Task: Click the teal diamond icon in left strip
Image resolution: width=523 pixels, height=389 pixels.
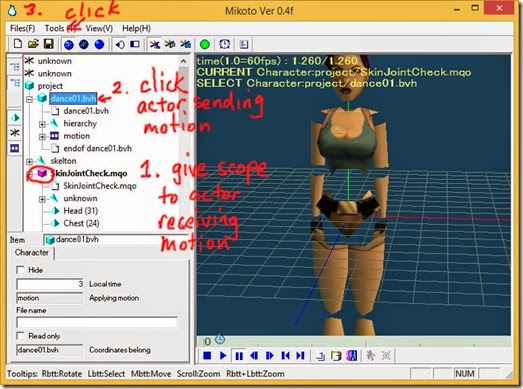Action: (15, 118)
